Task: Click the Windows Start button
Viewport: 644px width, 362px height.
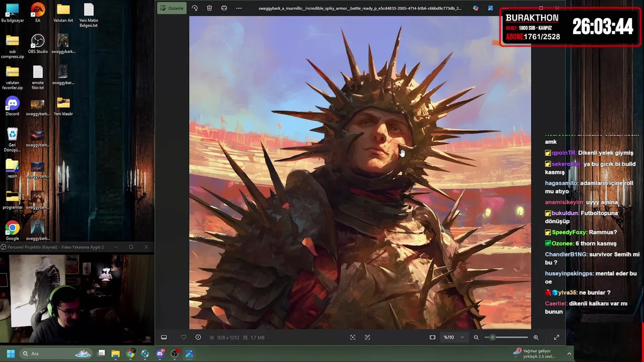Action: tap(11, 353)
